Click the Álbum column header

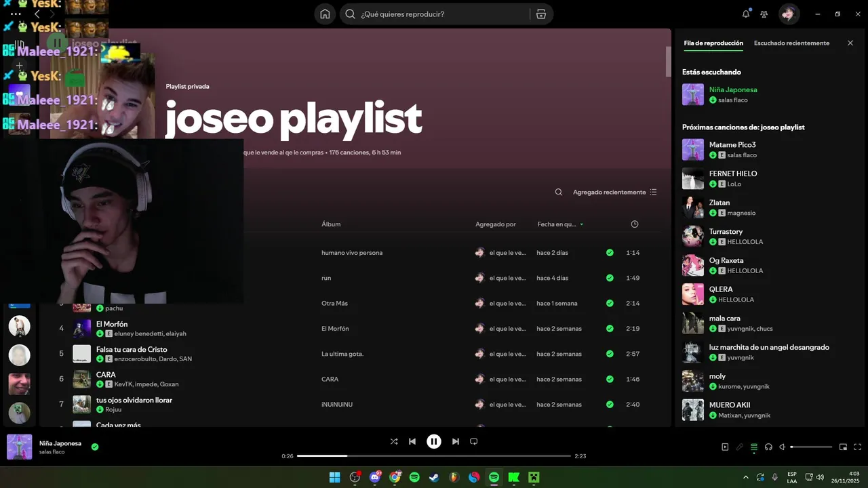331,224
